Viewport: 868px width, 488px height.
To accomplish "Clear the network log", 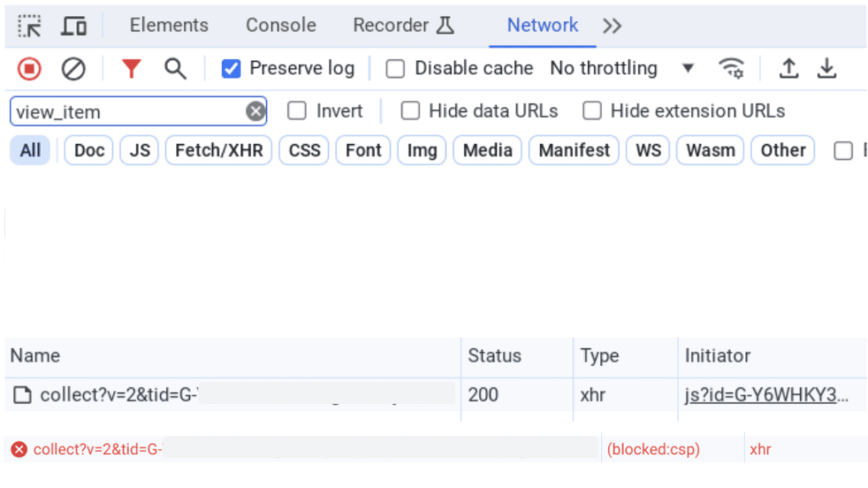I will tap(75, 68).
